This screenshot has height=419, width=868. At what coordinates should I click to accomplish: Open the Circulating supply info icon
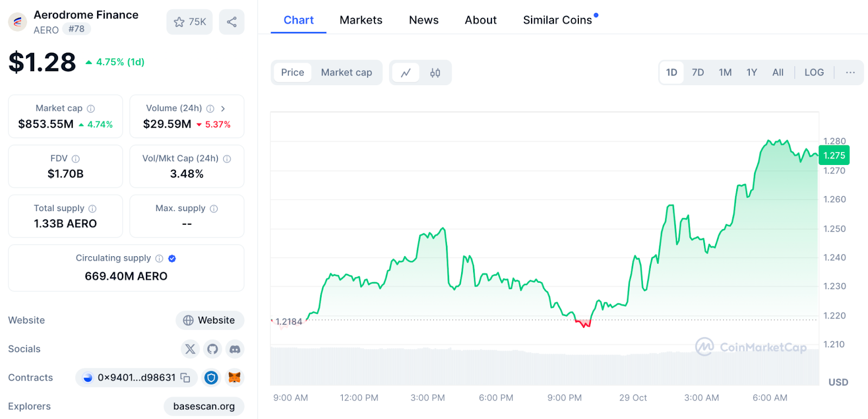click(x=159, y=258)
